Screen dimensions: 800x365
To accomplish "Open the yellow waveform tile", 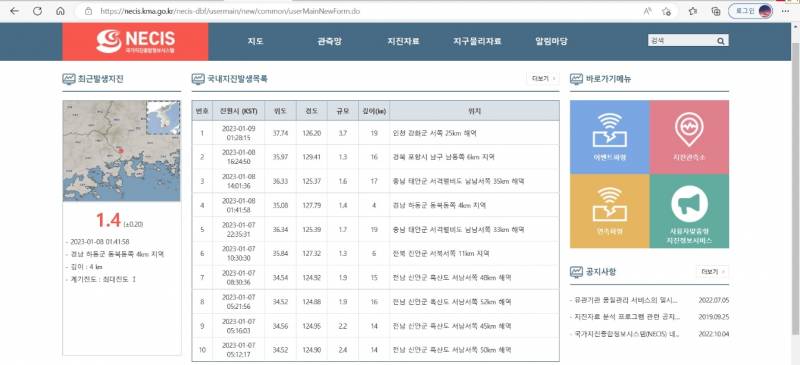I will [610, 211].
